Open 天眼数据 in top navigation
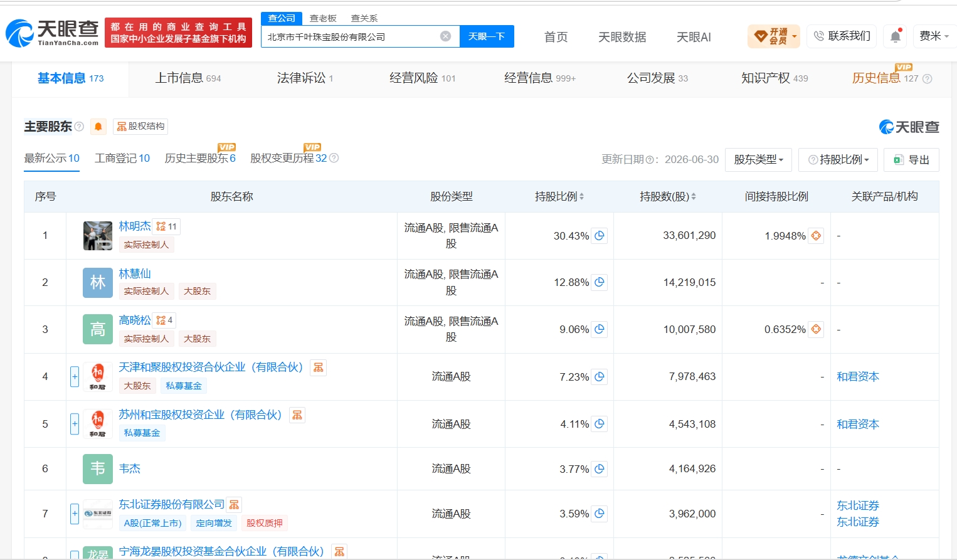 click(622, 37)
